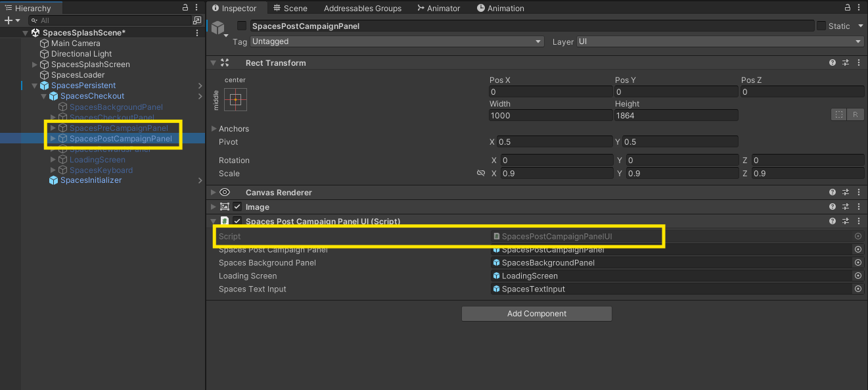868x390 pixels.
Task: Toggle the GameObject active checkbox
Action: (x=242, y=26)
